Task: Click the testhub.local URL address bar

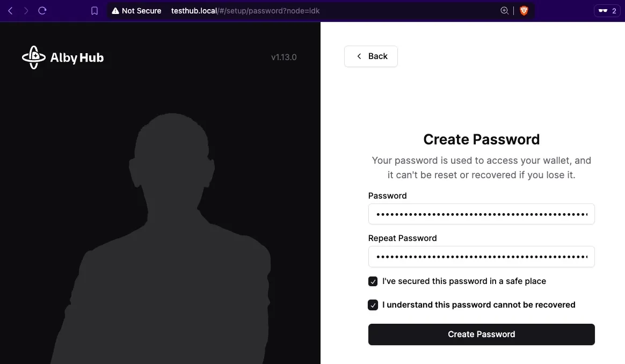Action: pyautogui.click(x=245, y=11)
